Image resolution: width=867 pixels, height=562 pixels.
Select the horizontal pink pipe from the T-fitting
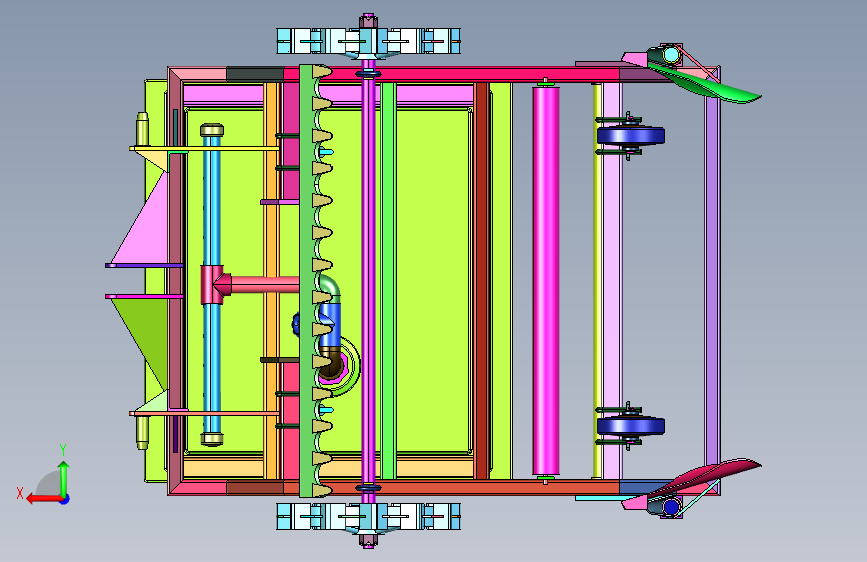click(x=264, y=285)
